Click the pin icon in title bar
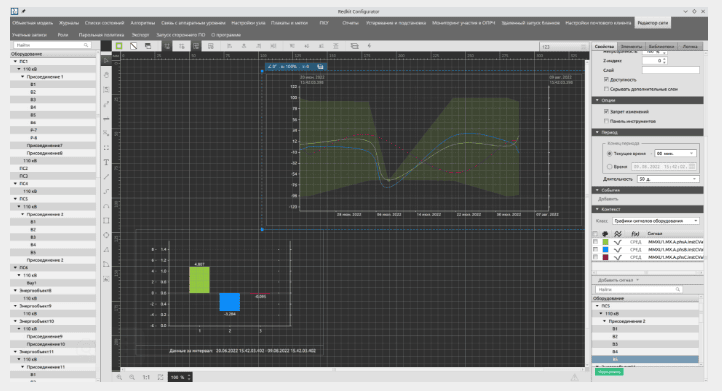This screenshot has height=391, width=722. coord(23,11)
